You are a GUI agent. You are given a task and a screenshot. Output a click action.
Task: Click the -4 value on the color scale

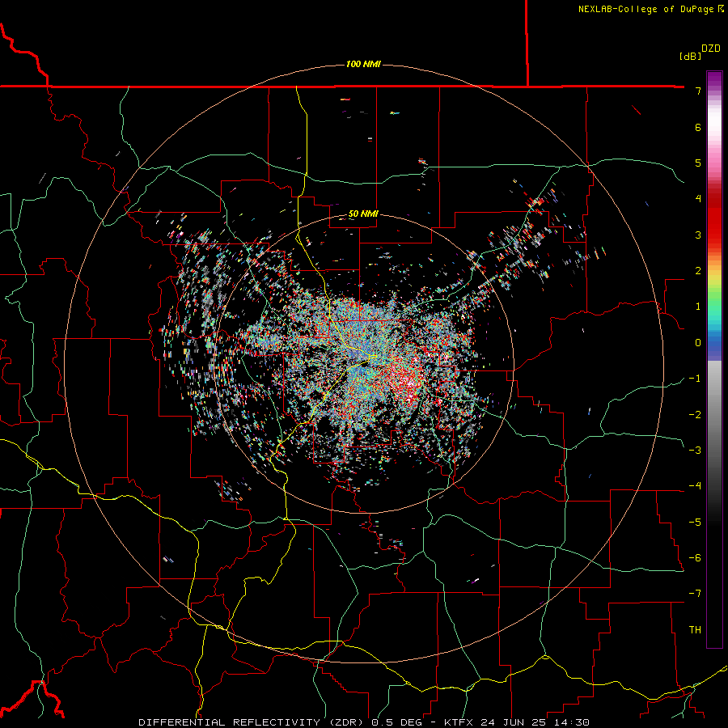point(695,485)
